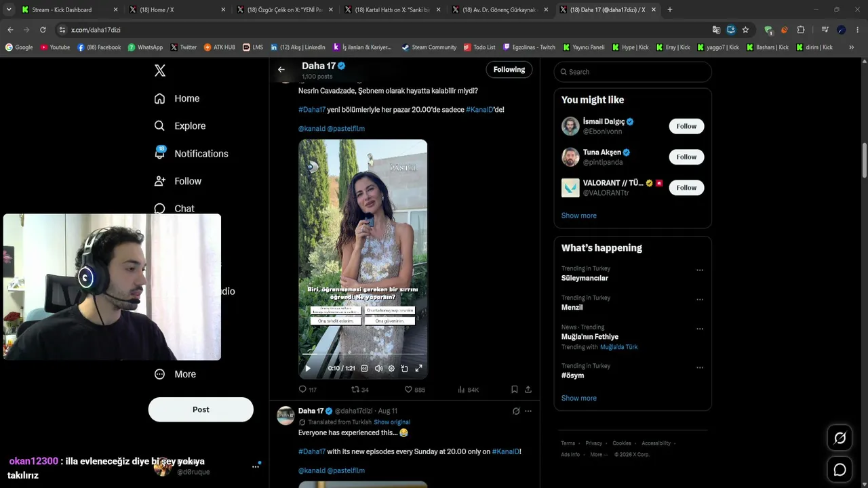
Task: Open options for the #ösym trend
Action: [700, 367]
